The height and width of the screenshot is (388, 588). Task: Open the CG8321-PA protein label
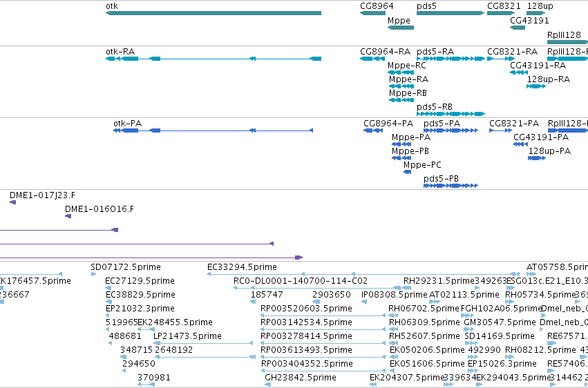pyautogui.click(x=514, y=124)
